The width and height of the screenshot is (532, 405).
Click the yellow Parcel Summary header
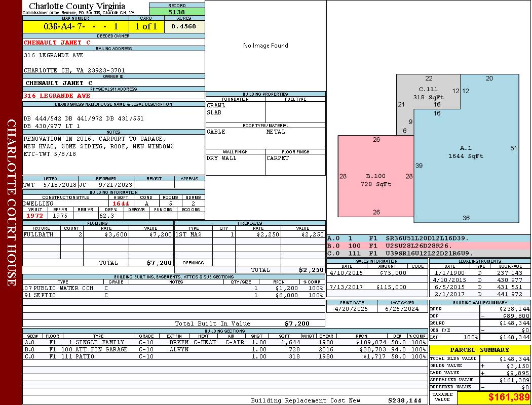tap(479, 350)
